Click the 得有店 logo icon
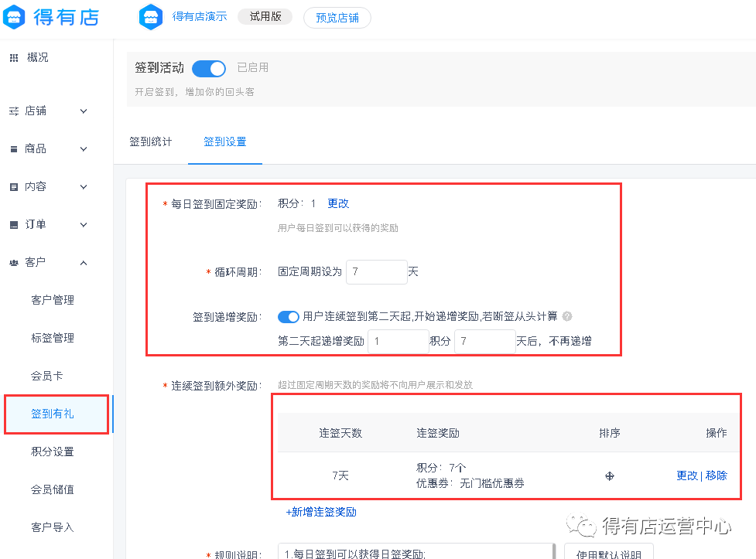The image size is (756, 559). click(x=15, y=17)
